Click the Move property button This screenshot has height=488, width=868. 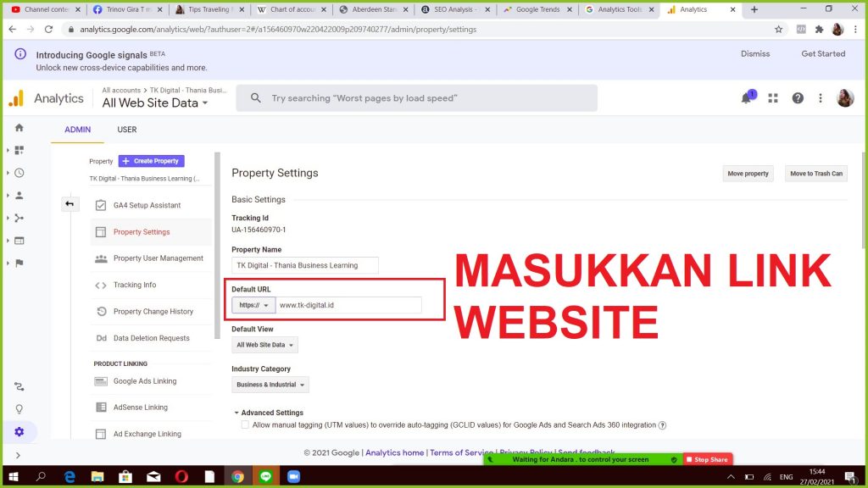[748, 174]
